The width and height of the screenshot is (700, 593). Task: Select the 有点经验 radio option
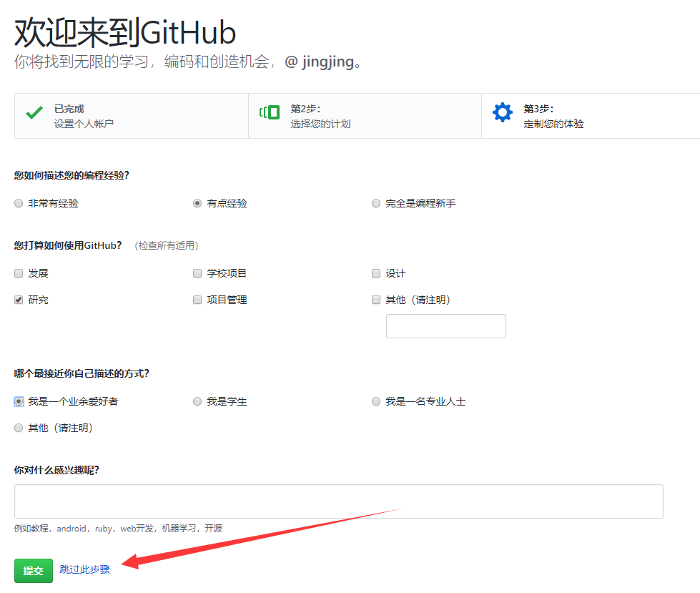pos(197,204)
